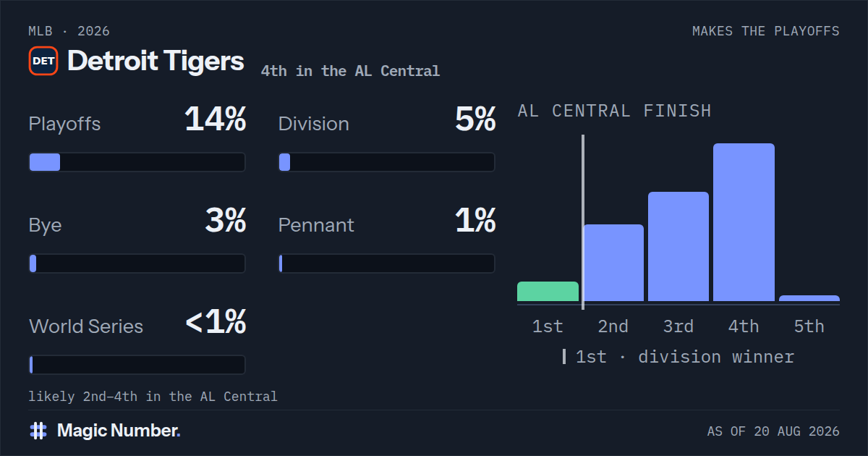
Task: Click the green 1st place bar
Action: pyautogui.click(x=548, y=291)
